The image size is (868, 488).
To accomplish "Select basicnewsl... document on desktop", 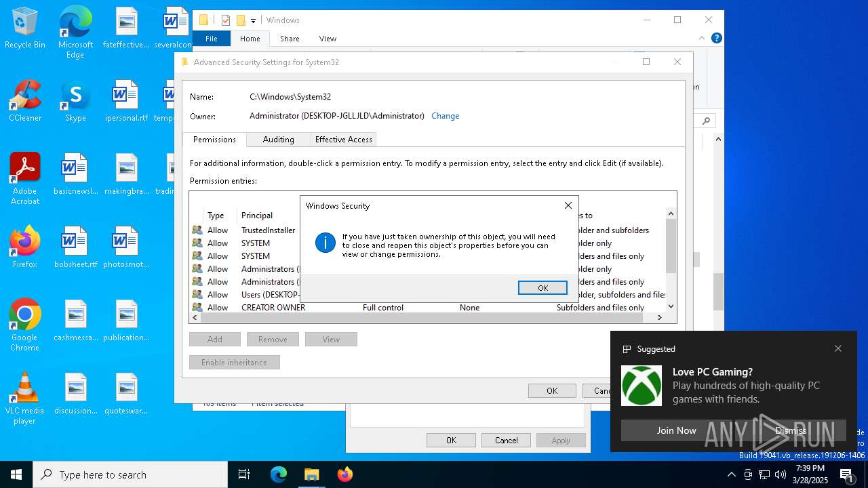I will pos(75,174).
